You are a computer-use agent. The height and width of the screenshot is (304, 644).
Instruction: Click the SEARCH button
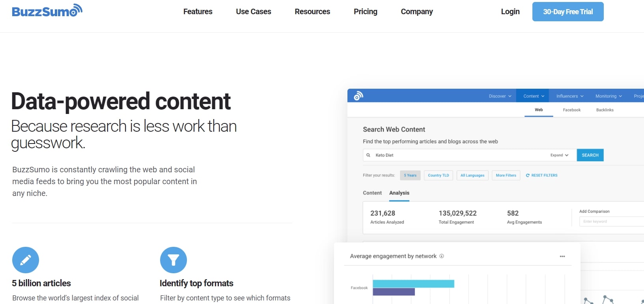coord(590,155)
